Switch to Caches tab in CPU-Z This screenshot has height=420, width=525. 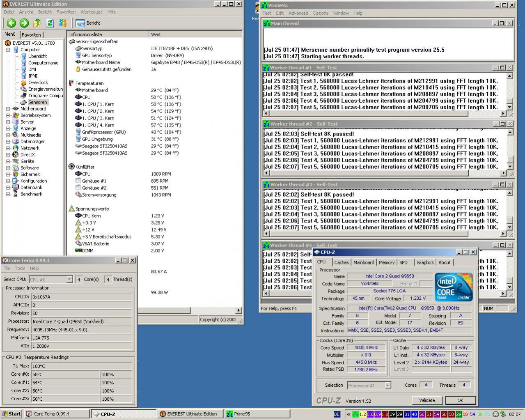341,262
